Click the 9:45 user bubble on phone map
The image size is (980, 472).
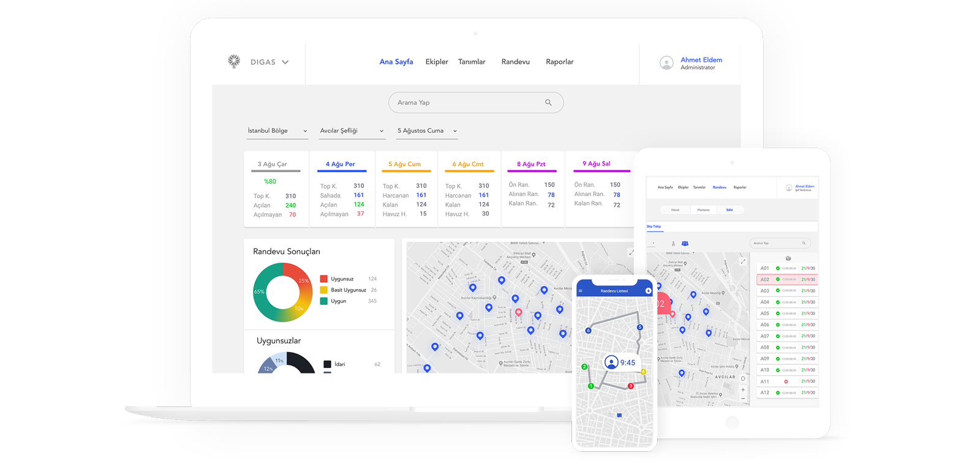coord(620,362)
